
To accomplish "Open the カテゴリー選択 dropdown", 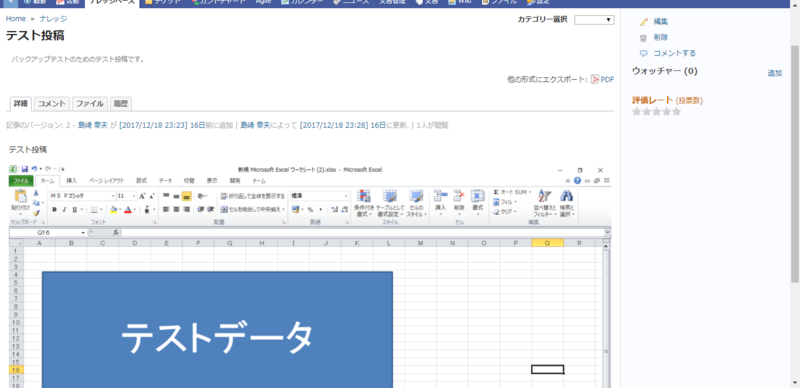I will tap(594, 20).
